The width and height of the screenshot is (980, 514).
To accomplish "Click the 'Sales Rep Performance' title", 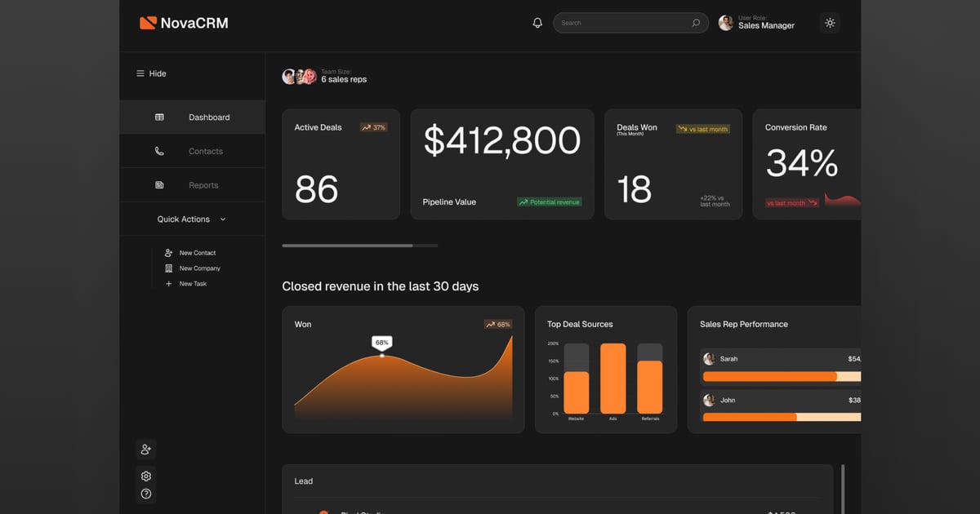I will point(744,324).
